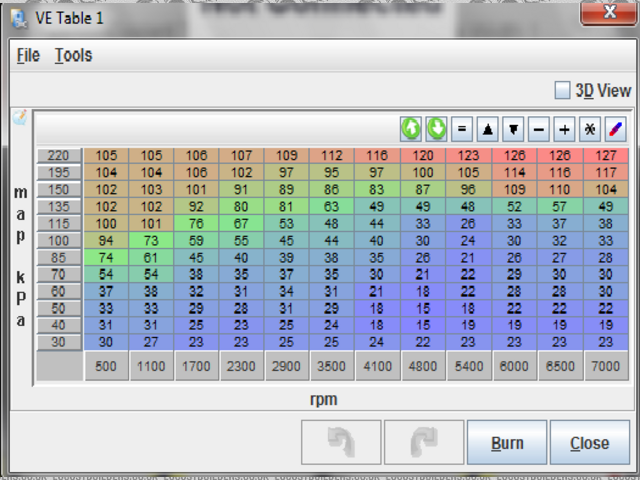The height and width of the screenshot is (480, 640).
Task: Click the minus toolbar icon
Action: tap(539, 129)
